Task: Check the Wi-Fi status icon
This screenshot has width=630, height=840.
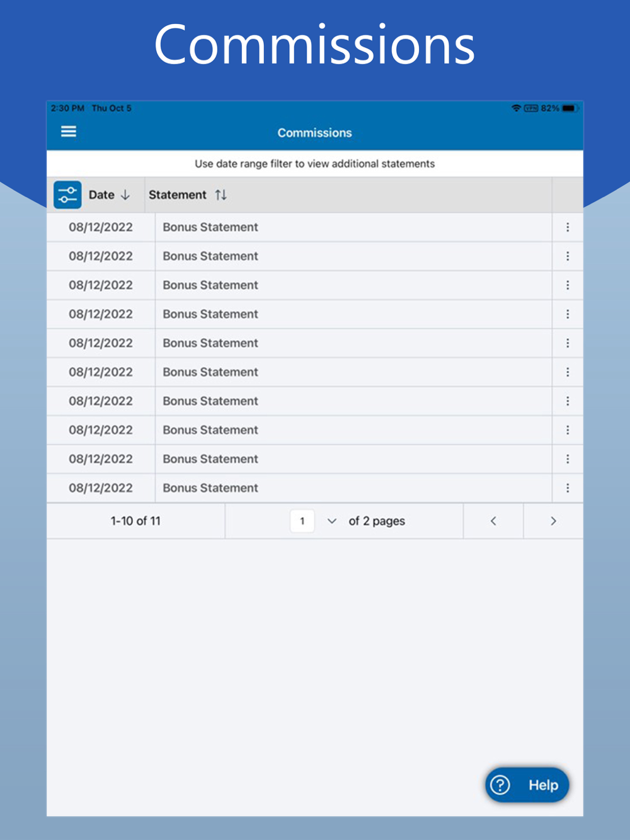Action: point(517,108)
